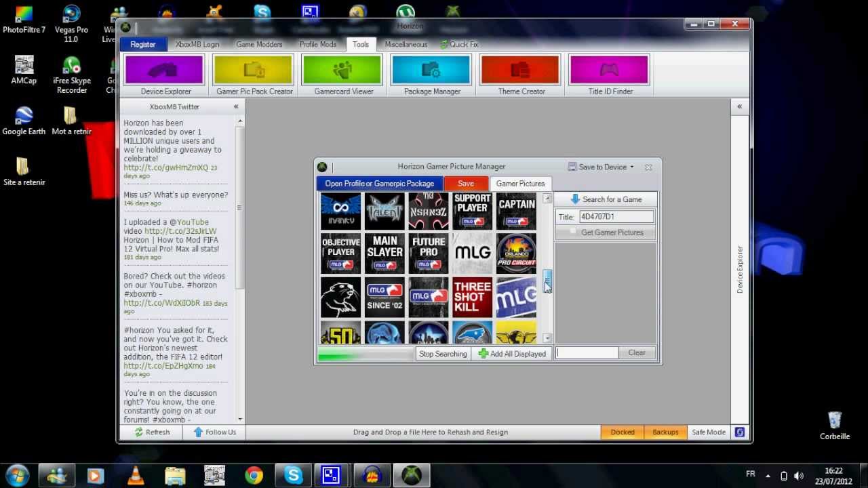Select the Captain MLG gamer picture

tap(516, 211)
